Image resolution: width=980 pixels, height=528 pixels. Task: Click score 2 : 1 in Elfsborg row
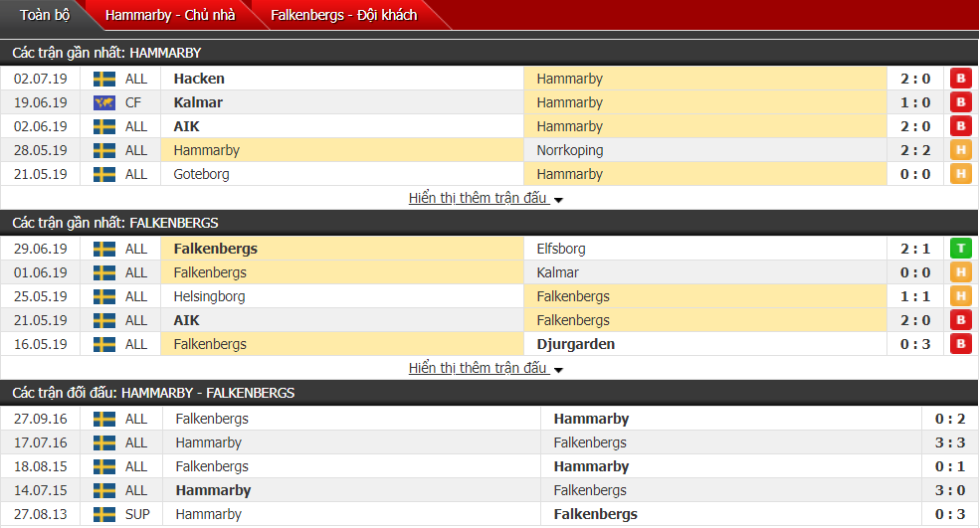tap(915, 249)
